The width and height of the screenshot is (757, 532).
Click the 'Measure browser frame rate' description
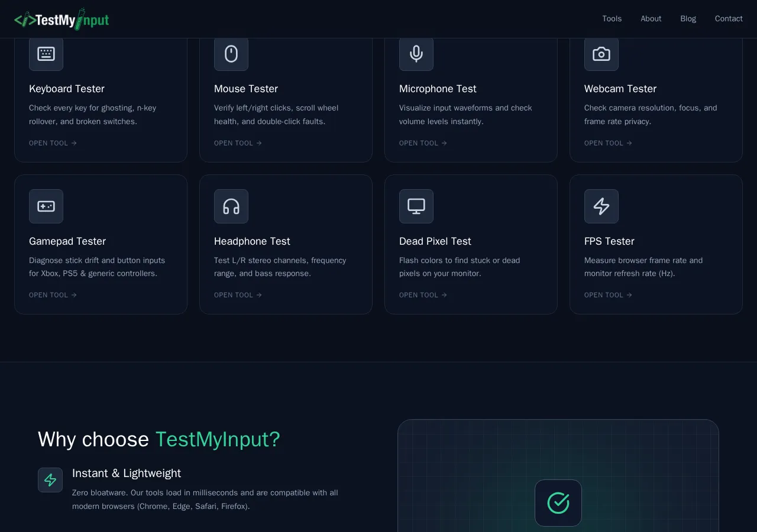(643, 267)
